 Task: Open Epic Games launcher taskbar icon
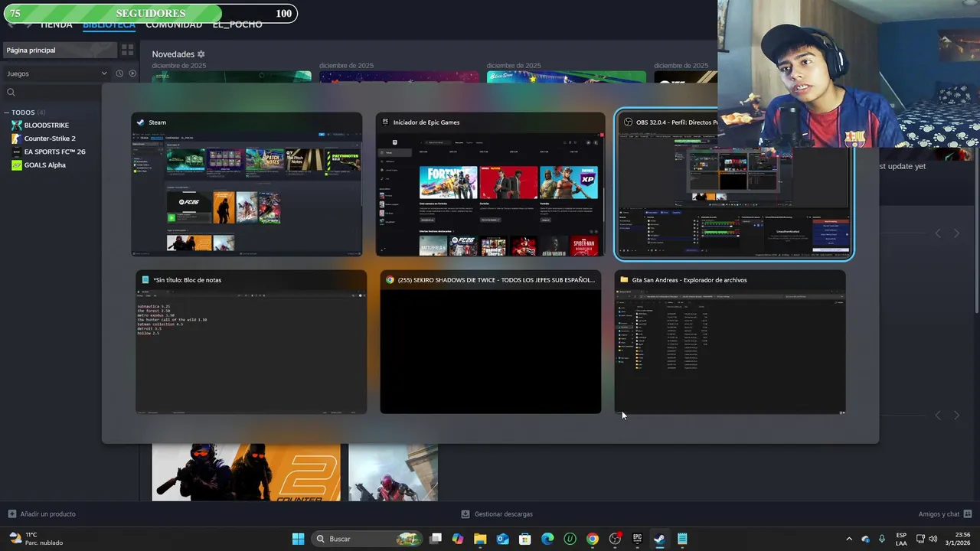tap(637, 539)
